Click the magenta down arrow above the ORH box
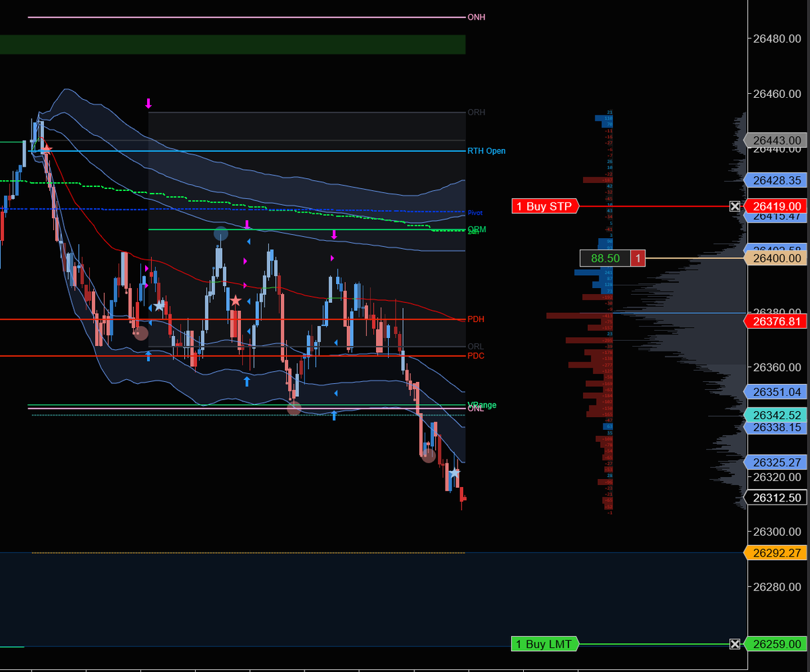 (x=148, y=103)
